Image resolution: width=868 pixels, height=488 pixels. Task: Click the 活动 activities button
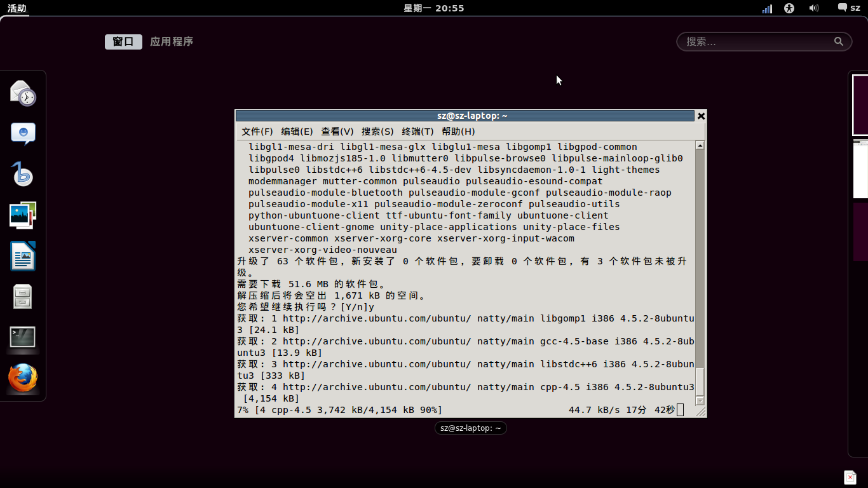(17, 8)
